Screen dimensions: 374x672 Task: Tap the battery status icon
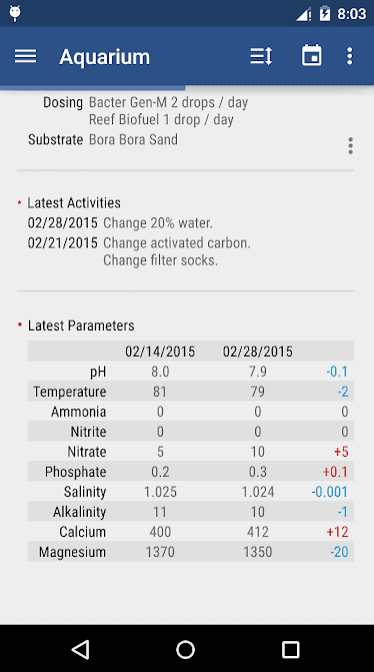click(x=324, y=14)
